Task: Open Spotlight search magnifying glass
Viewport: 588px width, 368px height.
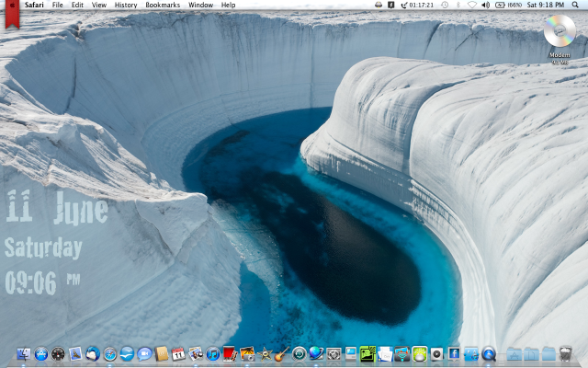Action: (577, 5)
